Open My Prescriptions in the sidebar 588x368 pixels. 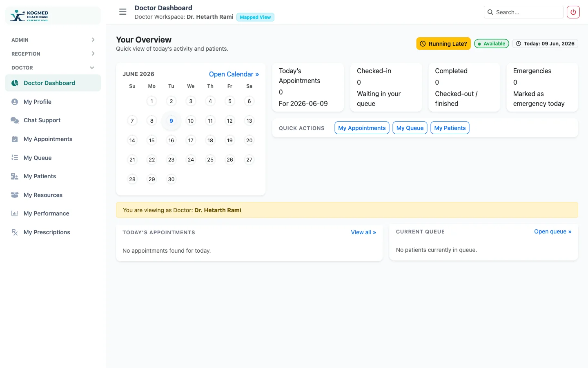tap(53, 232)
